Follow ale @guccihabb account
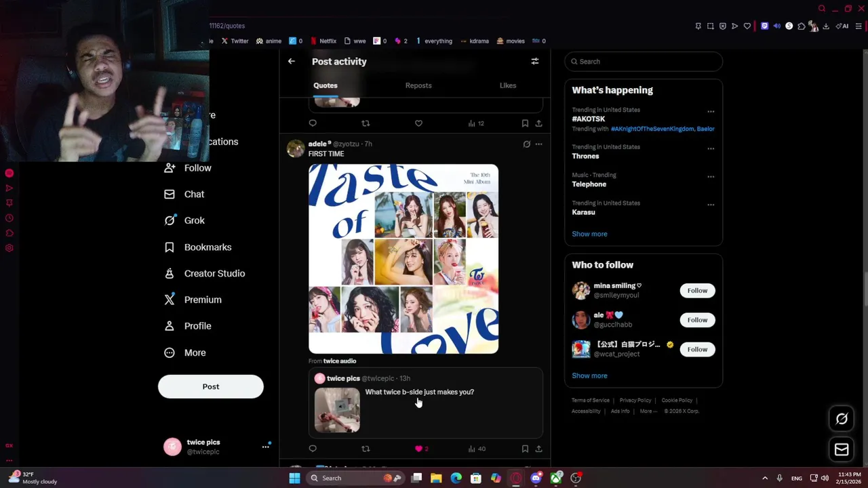The image size is (868, 488). (x=697, y=320)
